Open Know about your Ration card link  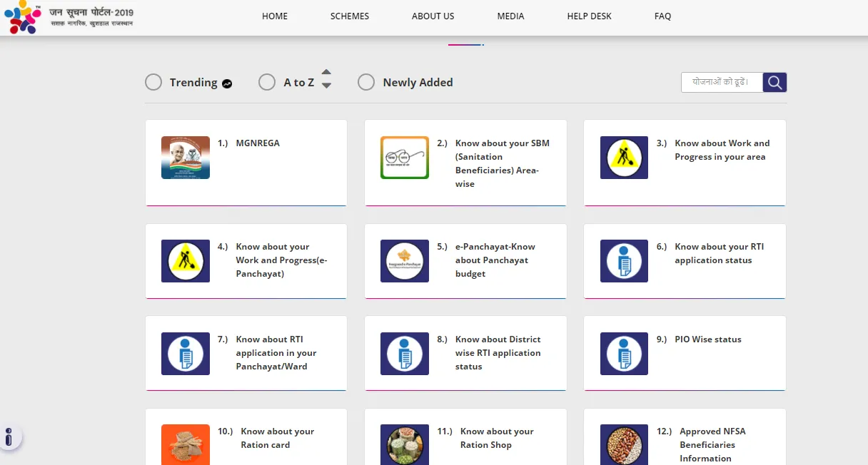coord(278,438)
